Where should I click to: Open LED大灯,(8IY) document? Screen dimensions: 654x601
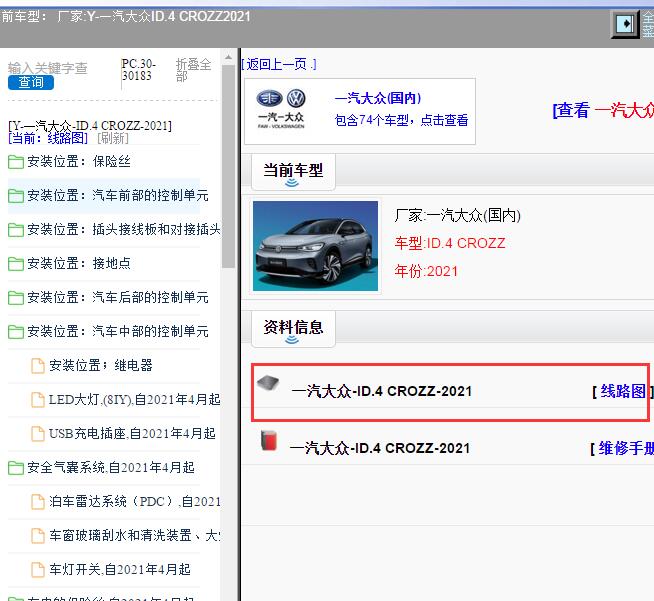coord(135,400)
